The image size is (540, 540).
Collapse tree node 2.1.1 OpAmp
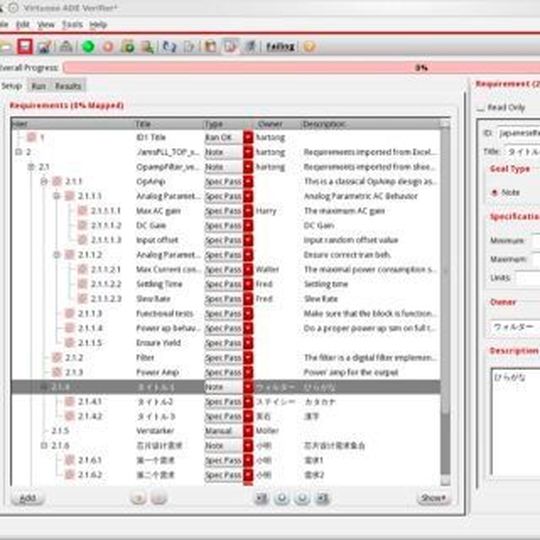44,181
